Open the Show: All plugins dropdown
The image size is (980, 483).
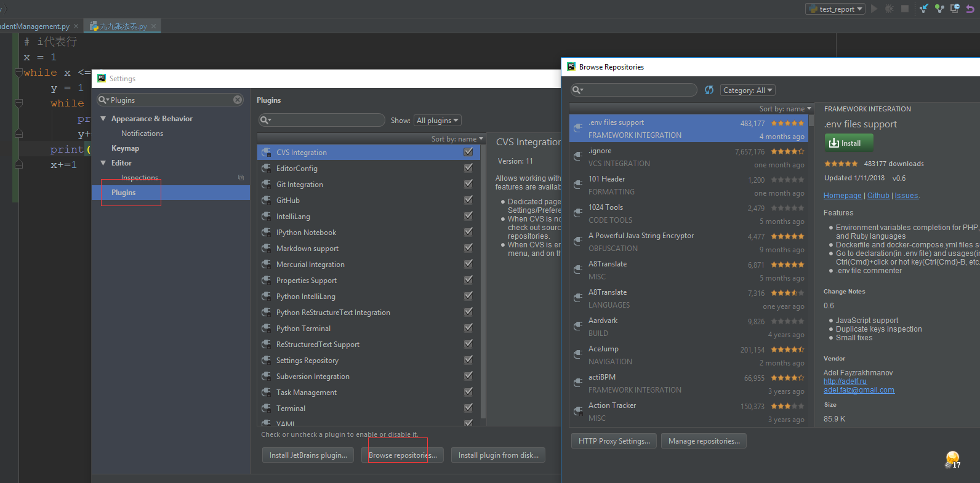[x=438, y=121]
